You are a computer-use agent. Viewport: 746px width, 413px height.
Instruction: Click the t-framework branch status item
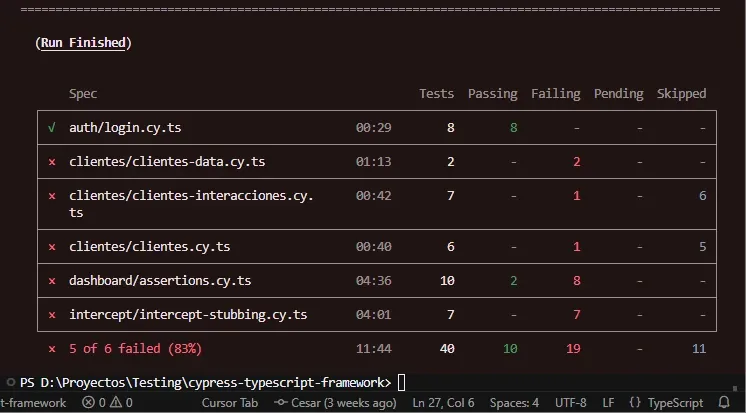click(x=33, y=403)
